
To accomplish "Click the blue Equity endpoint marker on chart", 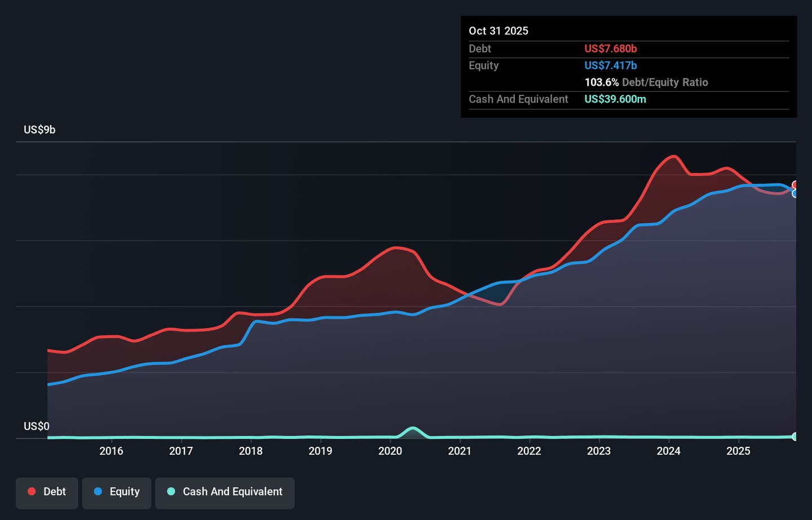I will [795, 193].
